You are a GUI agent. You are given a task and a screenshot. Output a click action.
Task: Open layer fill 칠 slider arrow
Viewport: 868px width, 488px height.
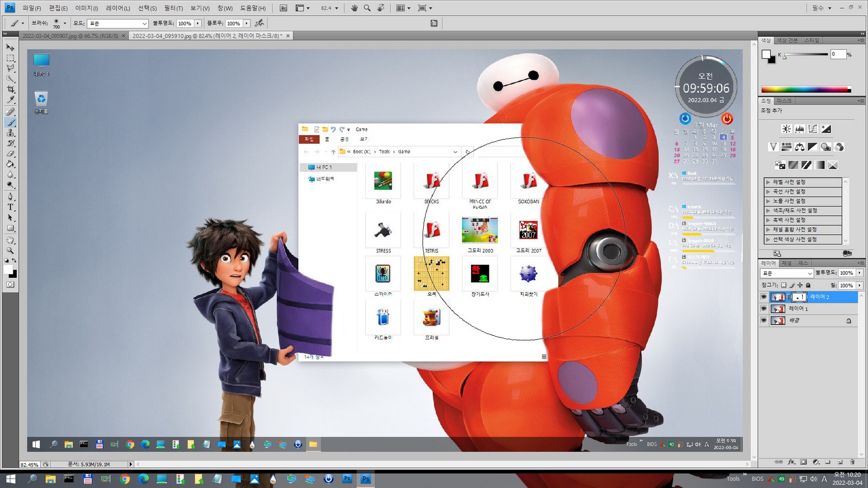[860, 285]
